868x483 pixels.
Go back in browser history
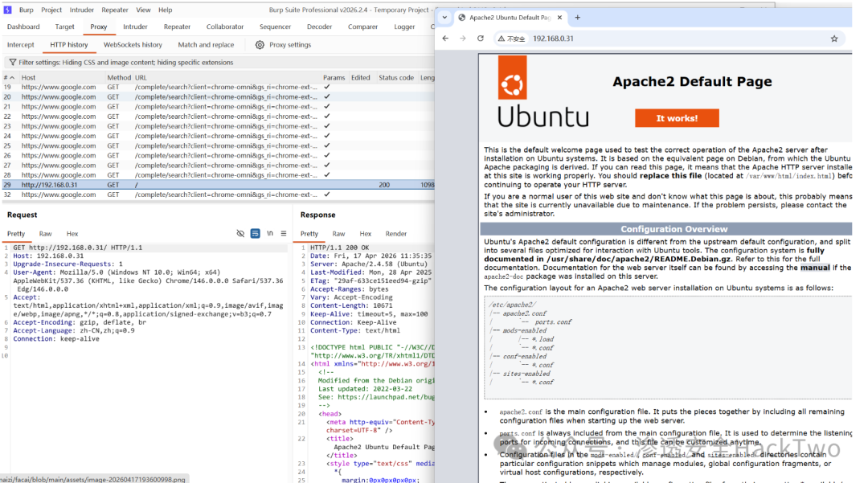pos(445,39)
